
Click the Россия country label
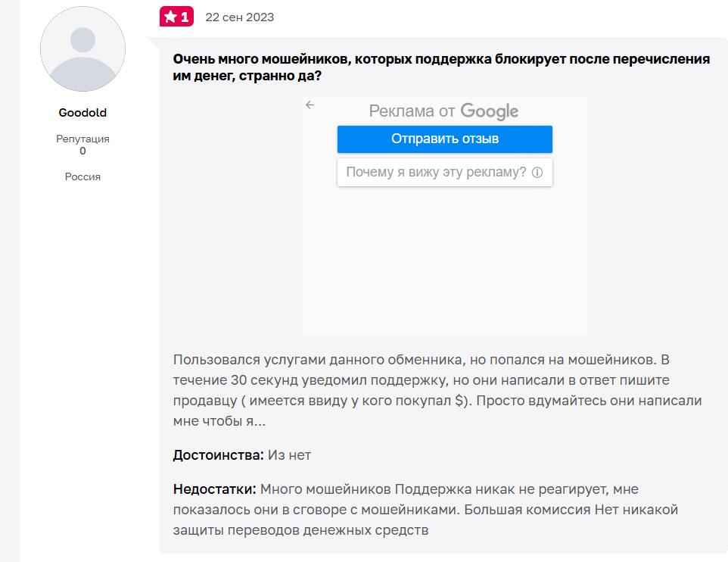(82, 176)
